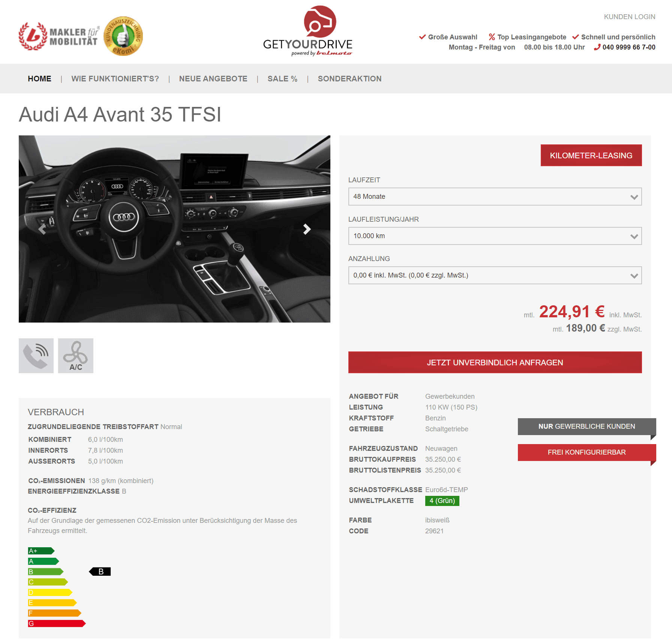Open the Anzahlung 0,00 € dropdown
The height and width of the screenshot is (644, 672).
(495, 275)
